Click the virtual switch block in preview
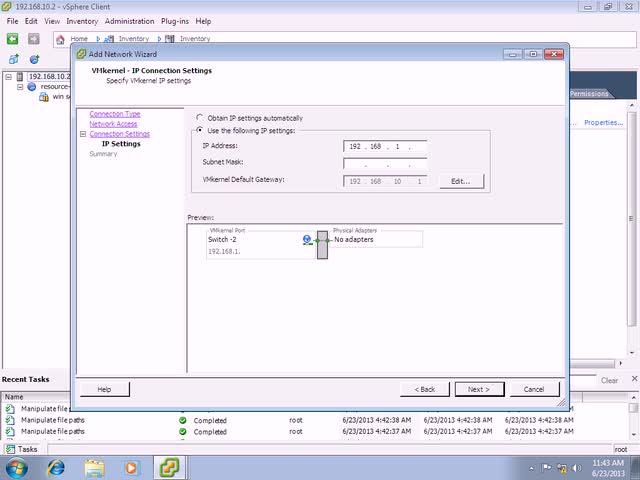 point(322,244)
